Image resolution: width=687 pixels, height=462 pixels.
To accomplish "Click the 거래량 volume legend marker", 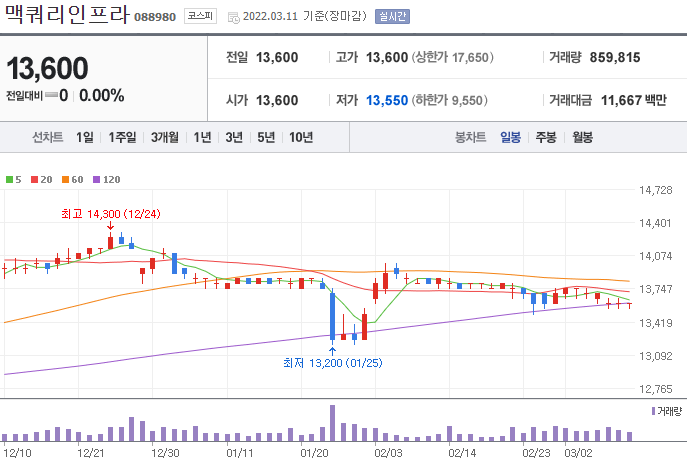I will [653, 411].
